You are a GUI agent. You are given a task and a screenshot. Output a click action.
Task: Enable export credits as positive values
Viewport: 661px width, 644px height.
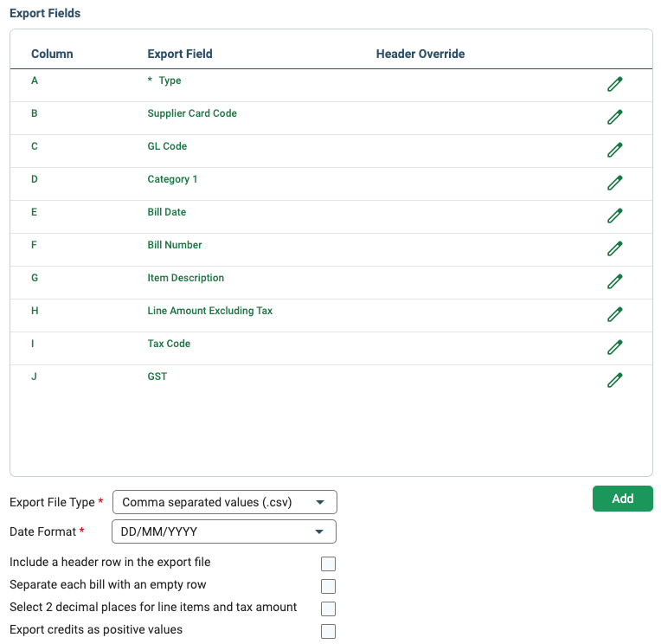click(x=328, y=631)
